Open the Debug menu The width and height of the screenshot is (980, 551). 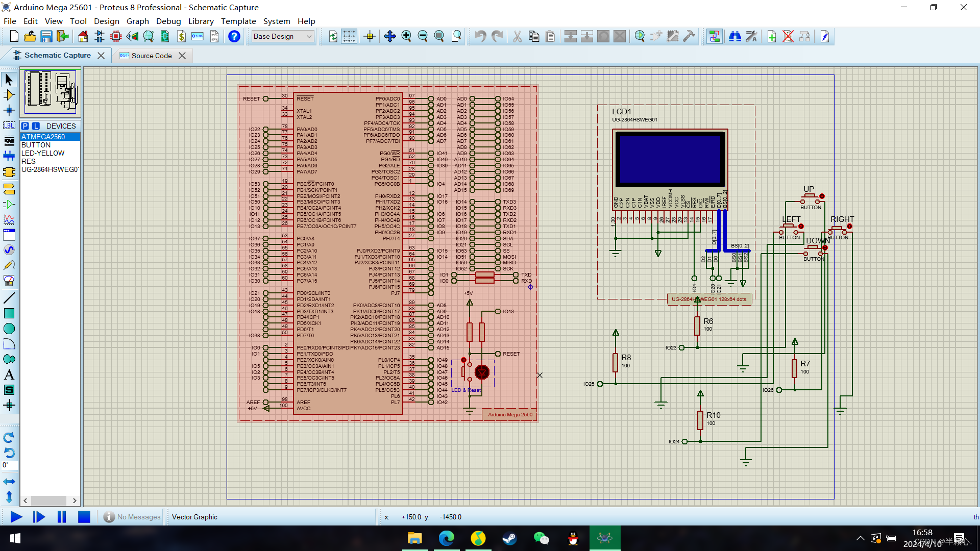coord(168,21)
